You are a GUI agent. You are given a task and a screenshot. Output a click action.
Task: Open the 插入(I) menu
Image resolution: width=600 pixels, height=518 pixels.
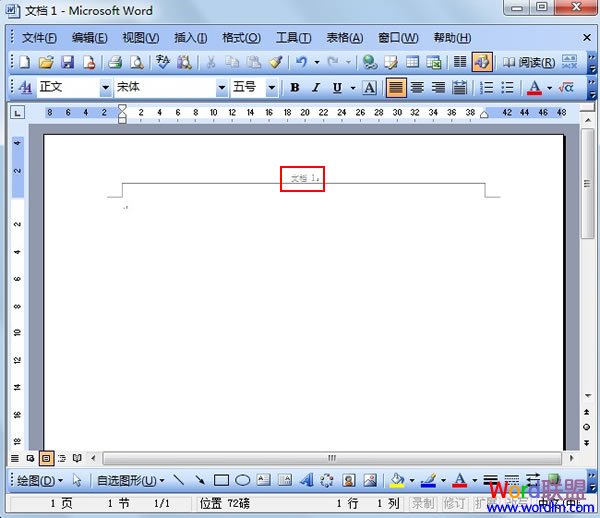tap(191, 38)
